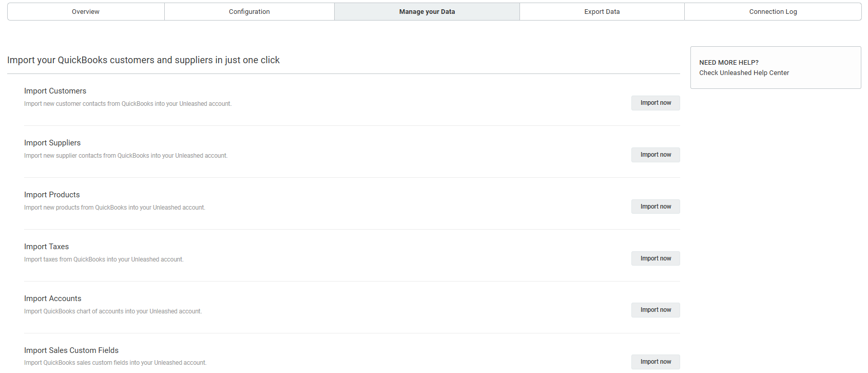
Task: Click the supplier contacts description text
Action: point(126,156)
